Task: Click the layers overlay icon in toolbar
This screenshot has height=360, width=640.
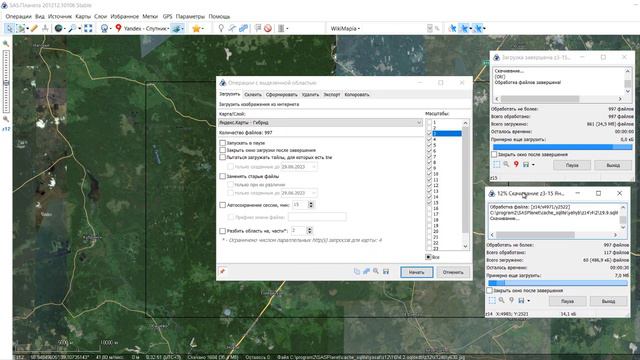Action: [177, 28]
